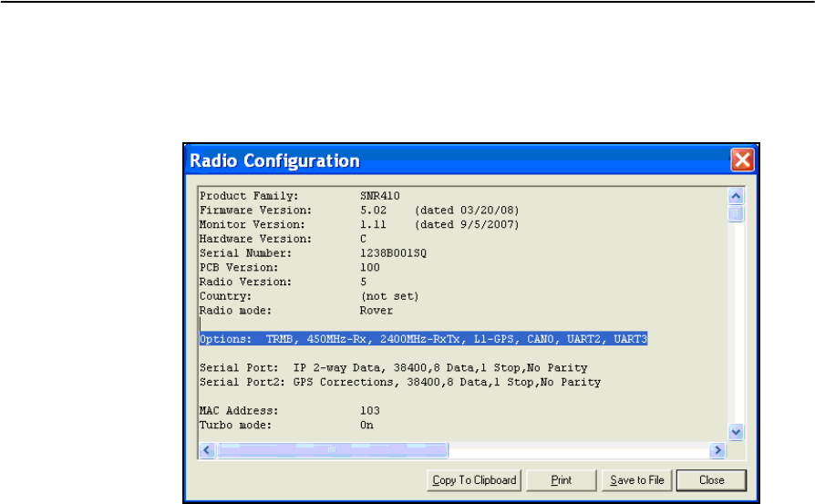Click the Save to File button

637,480
